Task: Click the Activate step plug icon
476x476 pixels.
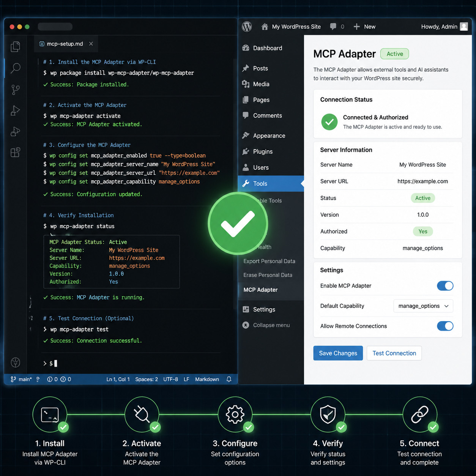Action: (x=142, y=414)
